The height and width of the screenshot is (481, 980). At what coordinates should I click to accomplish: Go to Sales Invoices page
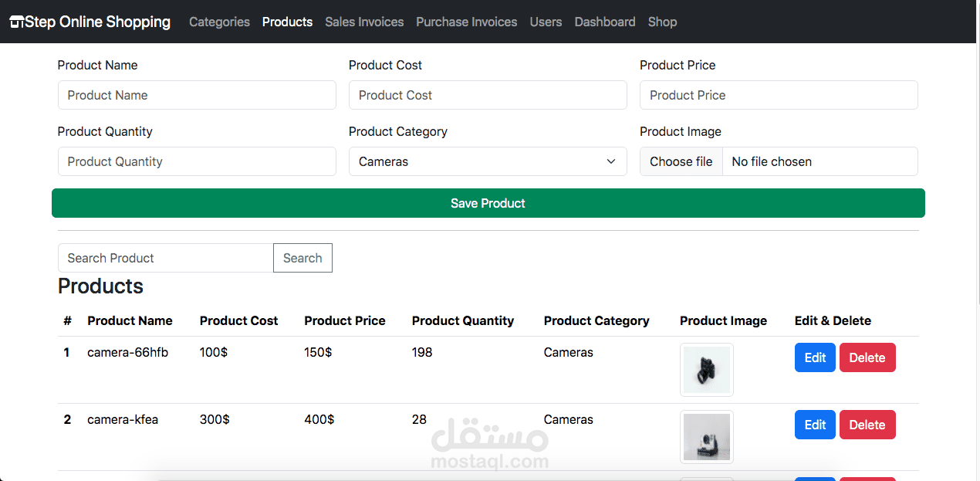point(364,22)
